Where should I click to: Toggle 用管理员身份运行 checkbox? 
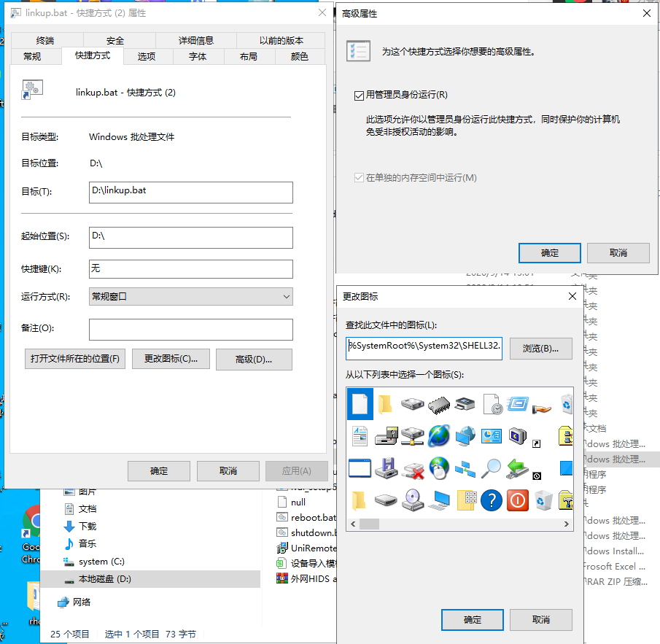pyautogui.click(x=359, y=96)
